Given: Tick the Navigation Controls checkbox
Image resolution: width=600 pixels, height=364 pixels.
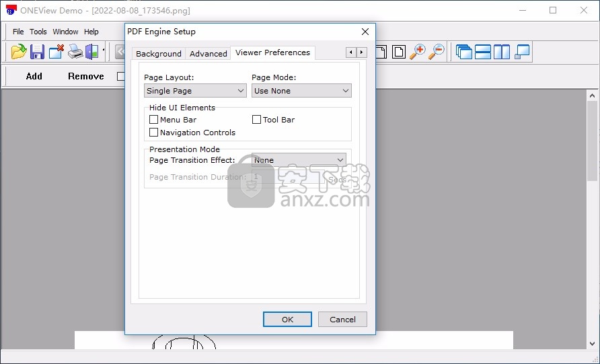Looking at the screenshot, I should (153, 133).
